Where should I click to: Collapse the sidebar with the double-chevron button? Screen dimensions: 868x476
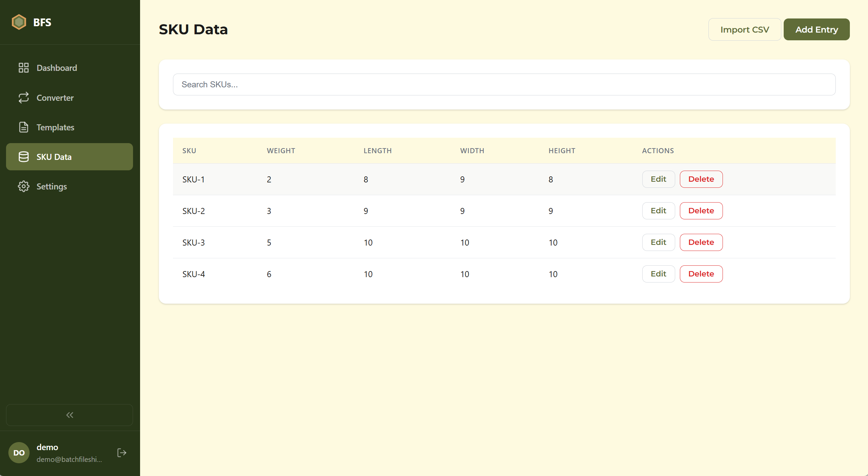(69, 415)
